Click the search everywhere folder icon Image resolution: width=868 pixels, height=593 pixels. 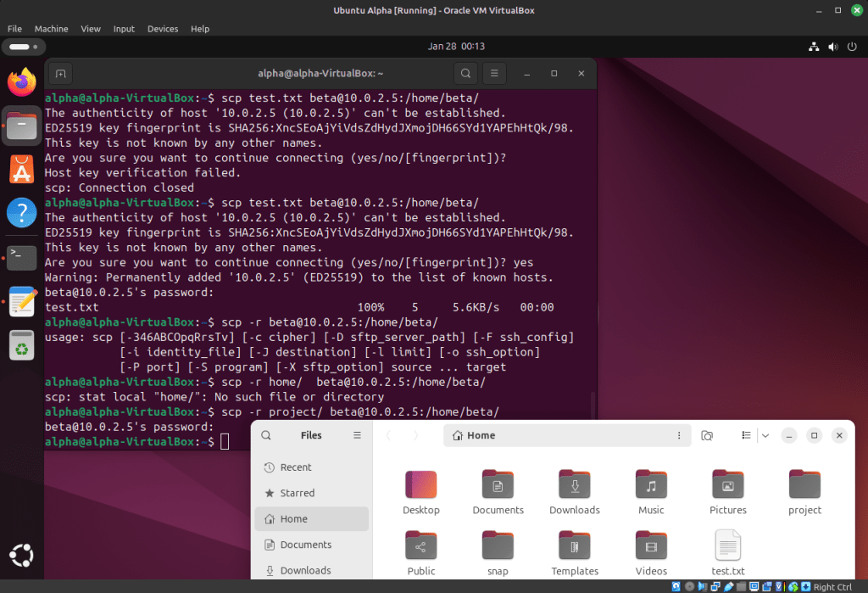pos(707,435)
